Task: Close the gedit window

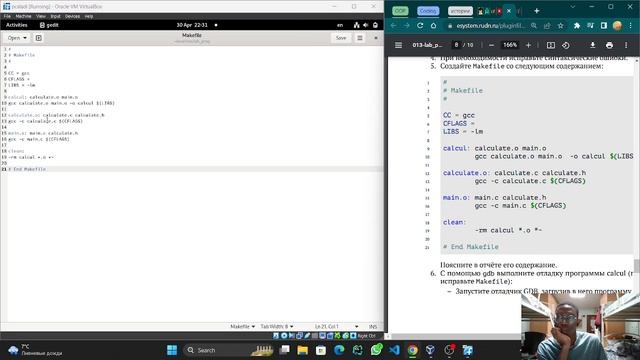Action: click(x=376, y=38)
